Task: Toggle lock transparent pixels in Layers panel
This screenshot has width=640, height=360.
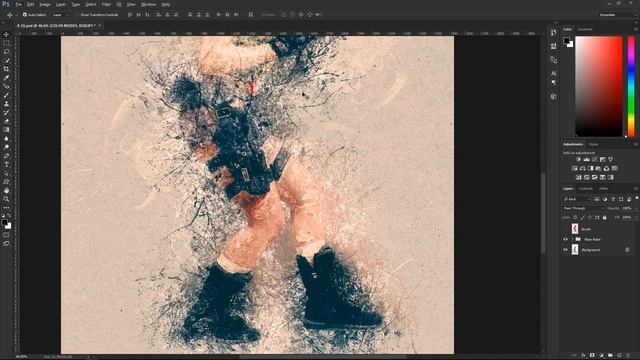Action: (575, 218)
